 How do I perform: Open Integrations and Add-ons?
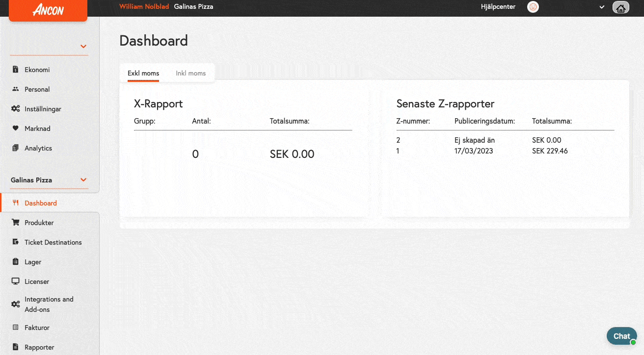tap(49, 304)
